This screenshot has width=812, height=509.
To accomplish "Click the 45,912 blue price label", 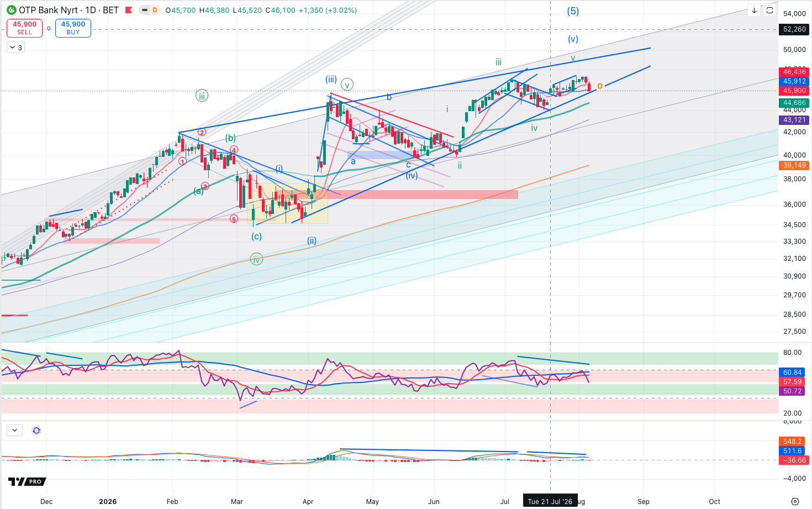I will (795, 81).
